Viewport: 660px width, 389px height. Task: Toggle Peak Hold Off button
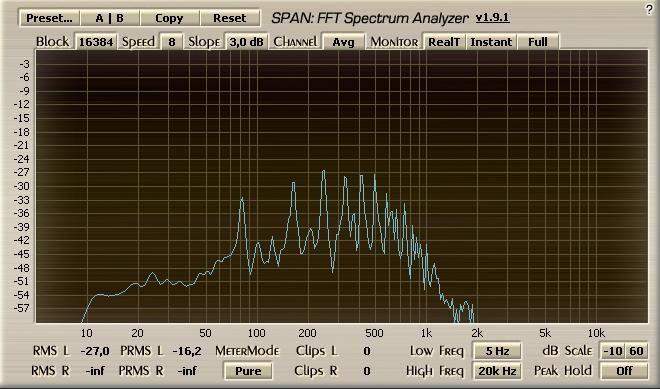(624, 371)
